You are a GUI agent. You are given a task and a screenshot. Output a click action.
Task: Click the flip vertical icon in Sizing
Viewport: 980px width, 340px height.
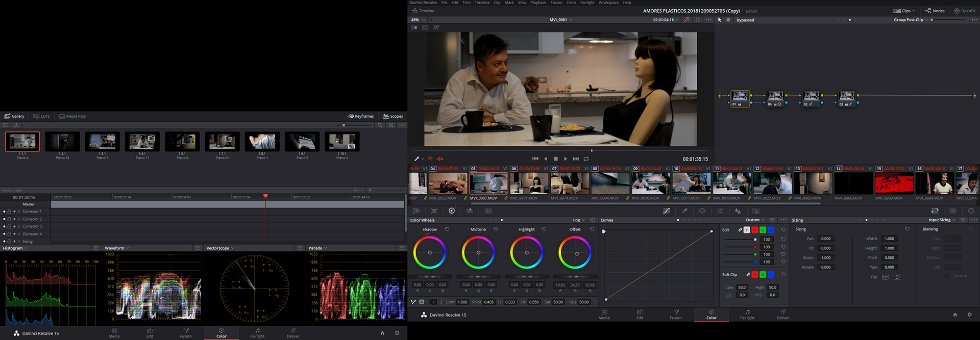pos(897,277)
